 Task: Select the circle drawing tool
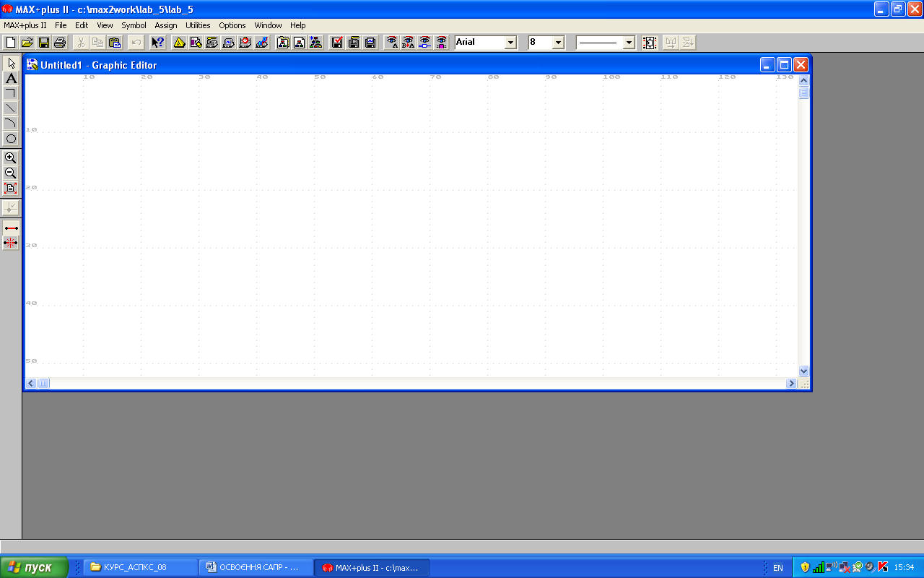(11, 139)
